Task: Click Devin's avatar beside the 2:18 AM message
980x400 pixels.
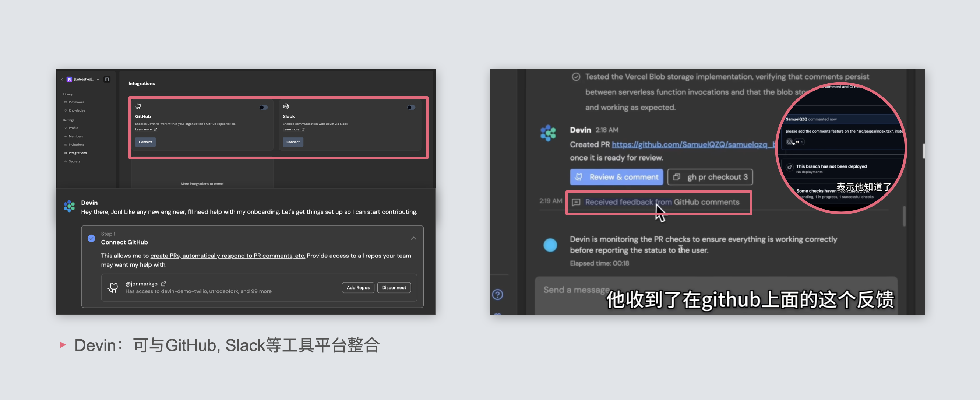Action: click(548, 133)
